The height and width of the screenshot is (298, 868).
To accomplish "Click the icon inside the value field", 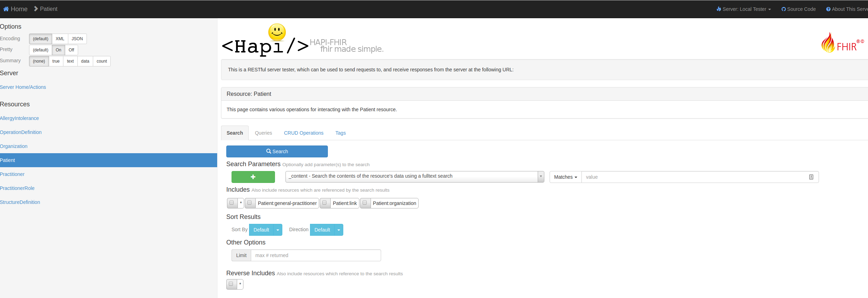I will point(811,177).
